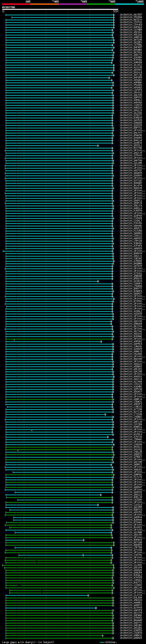Open hit UniRef100_A5C9G0
Image resolution: width=146 pixels, height=644 pixels.
coord(131,32)
